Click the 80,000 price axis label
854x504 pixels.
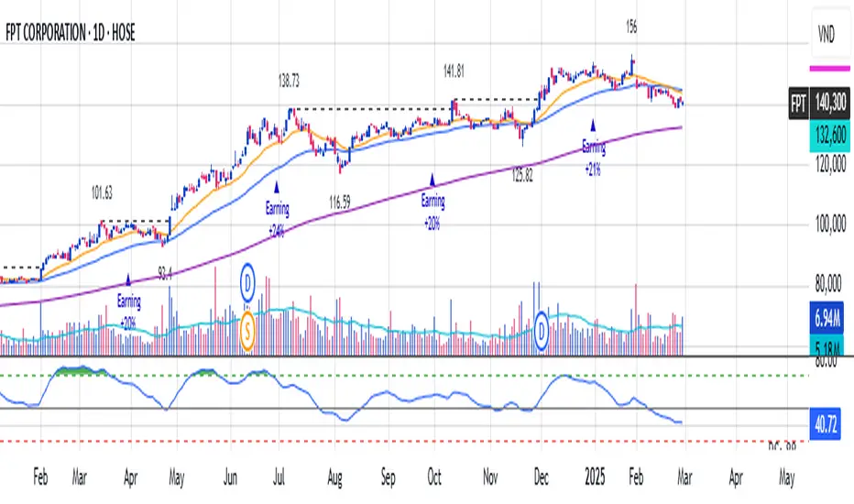(x=830, y=283)
